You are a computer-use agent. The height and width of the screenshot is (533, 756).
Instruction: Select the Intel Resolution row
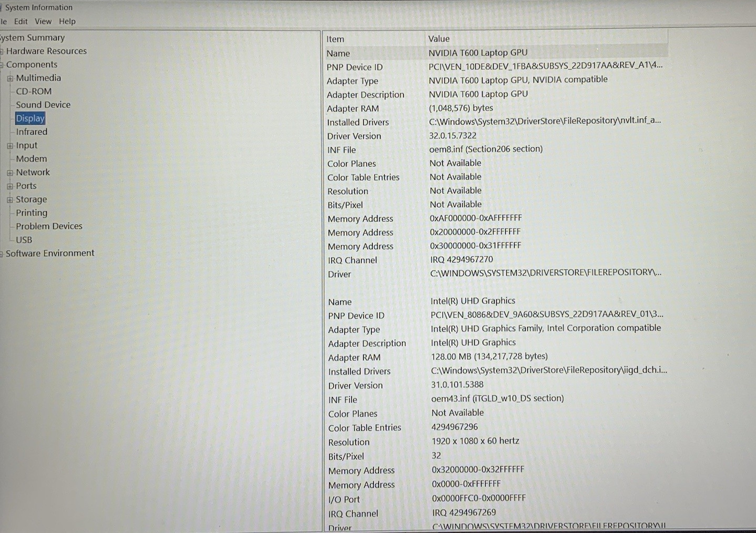click(x=349, y=442)
